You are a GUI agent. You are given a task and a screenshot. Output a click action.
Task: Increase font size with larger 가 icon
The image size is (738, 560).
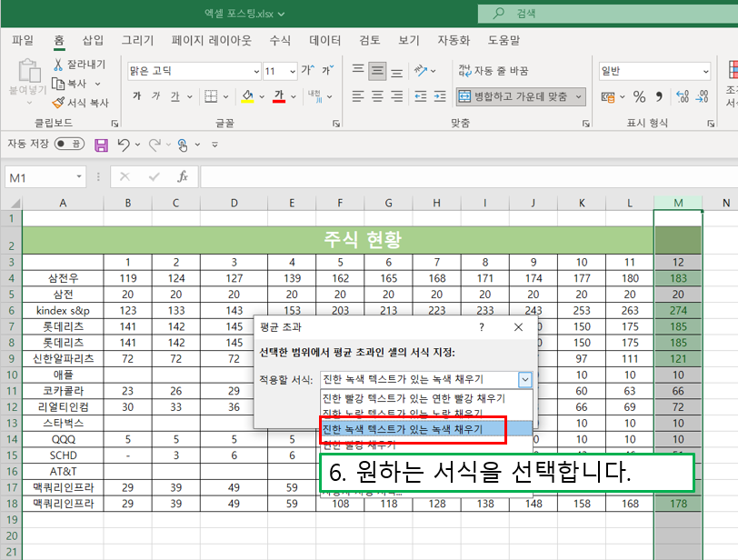(308, 71)
